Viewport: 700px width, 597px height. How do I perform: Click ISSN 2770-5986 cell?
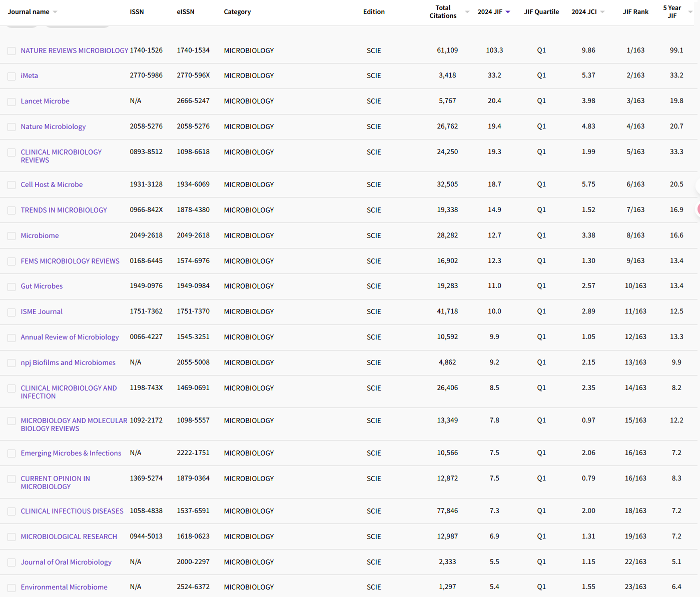[146, 75]
